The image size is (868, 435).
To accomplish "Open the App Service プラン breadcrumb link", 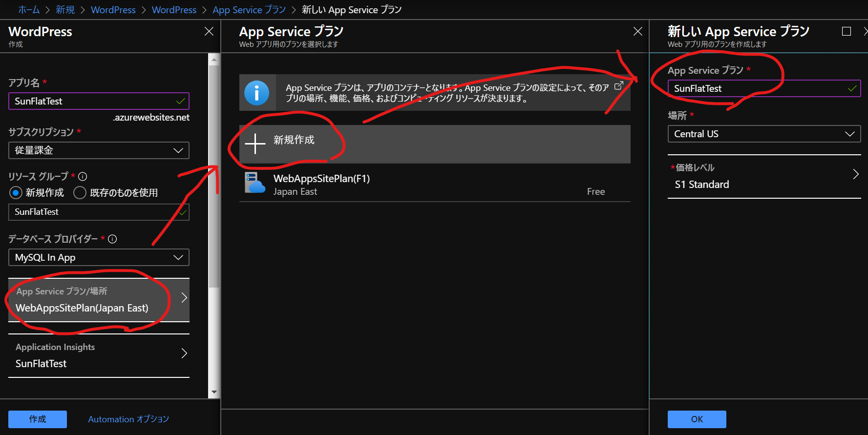I will coord(249,10).
